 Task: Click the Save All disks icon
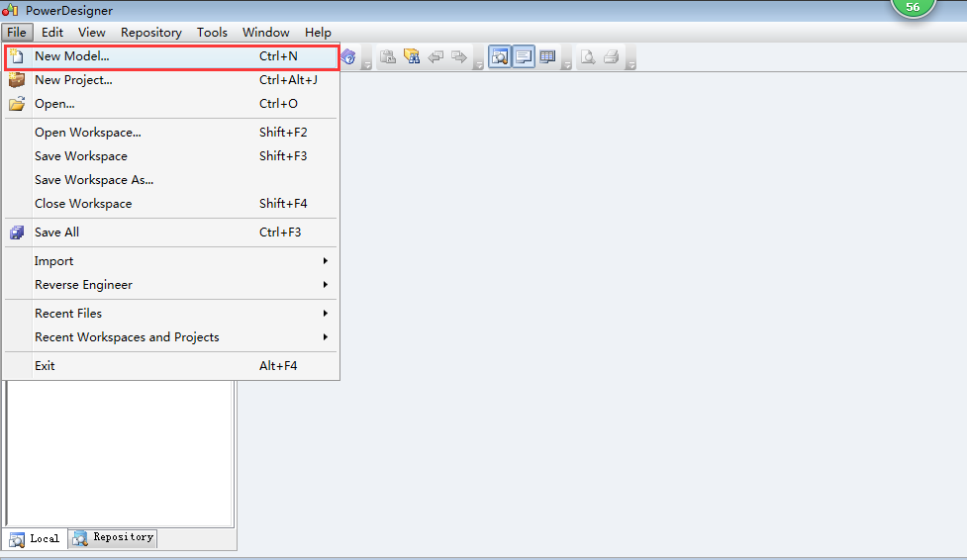pyautogui.click(x=17, y=233)
